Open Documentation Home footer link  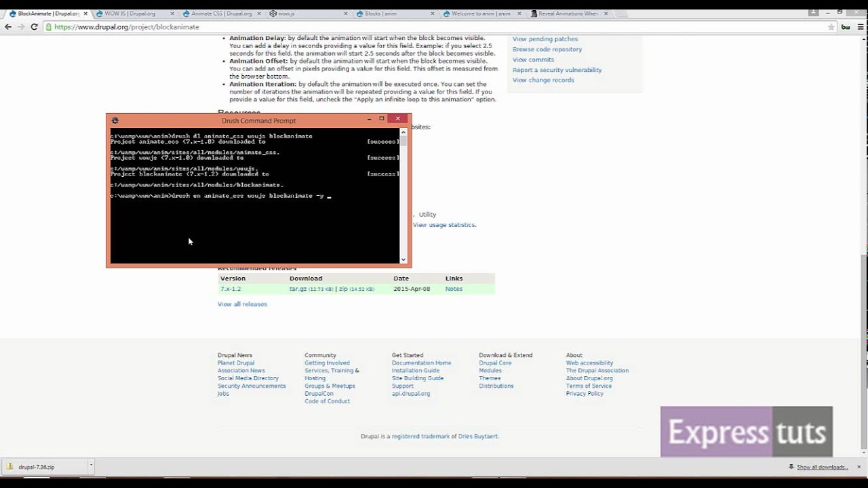tap(421, 363)
